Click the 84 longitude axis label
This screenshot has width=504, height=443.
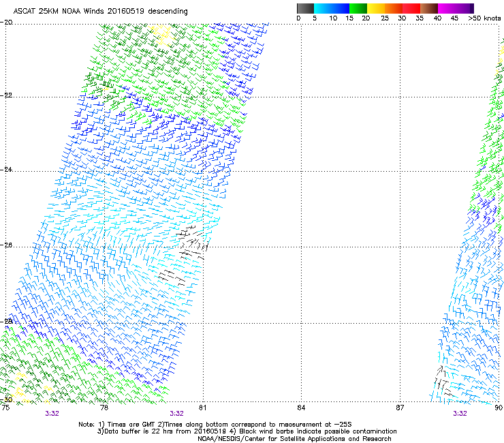click(301, 408)
